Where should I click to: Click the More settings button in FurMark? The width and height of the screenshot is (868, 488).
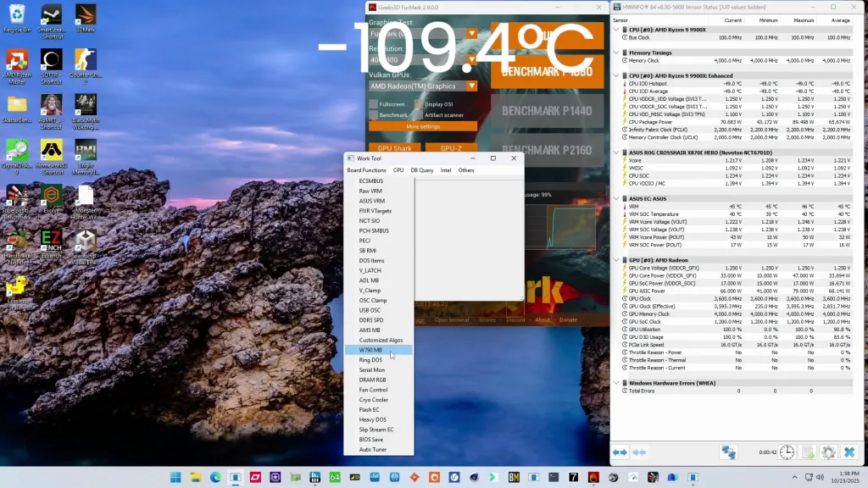coord(423,127)
